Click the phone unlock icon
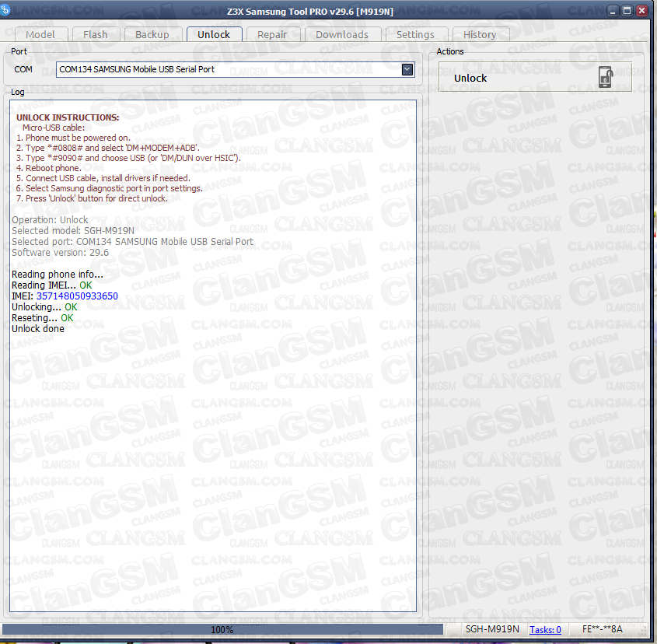Viewport: 657px width, 644px height. click(x=605, y=77)
